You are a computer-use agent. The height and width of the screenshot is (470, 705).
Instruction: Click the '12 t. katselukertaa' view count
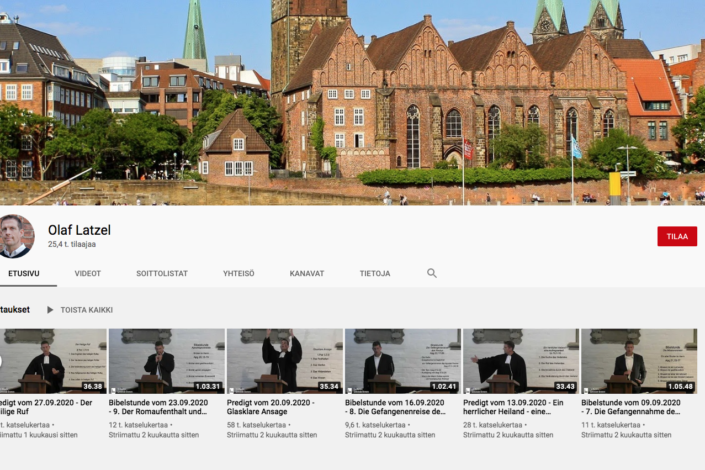pyautogui.click(x=138, y=425)
